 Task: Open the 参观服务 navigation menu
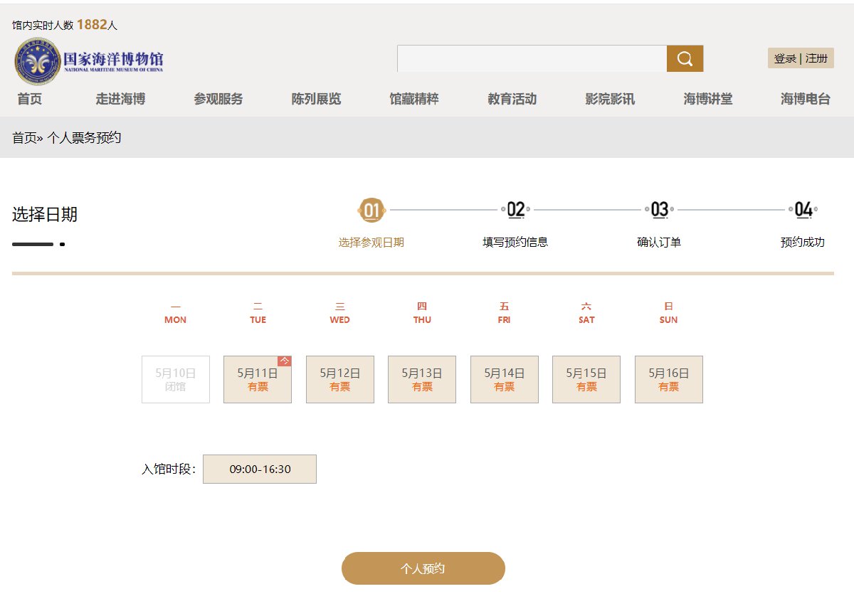tap(218, 100)
